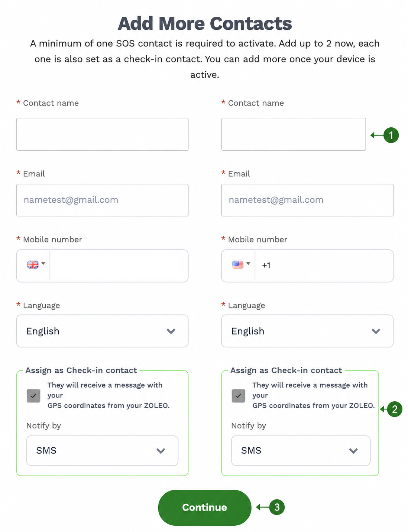The image size is (408, 532).
Task: Click the UK flag country selector
Action: tap(36, 265)
